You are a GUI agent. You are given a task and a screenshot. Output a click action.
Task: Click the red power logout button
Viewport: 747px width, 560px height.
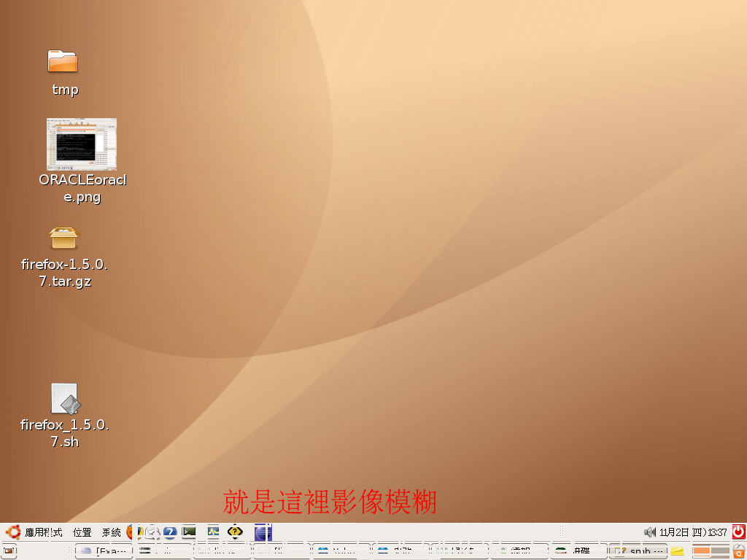[738, 532]
